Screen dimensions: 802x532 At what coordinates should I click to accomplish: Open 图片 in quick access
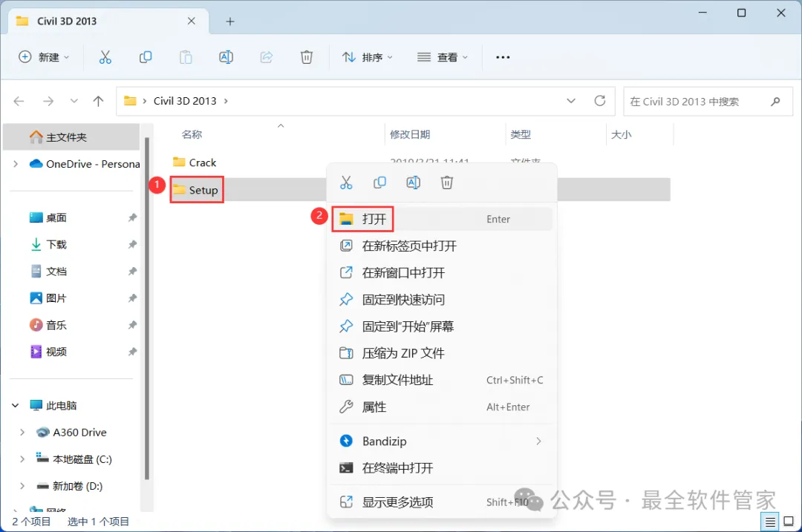pos(48,298)
